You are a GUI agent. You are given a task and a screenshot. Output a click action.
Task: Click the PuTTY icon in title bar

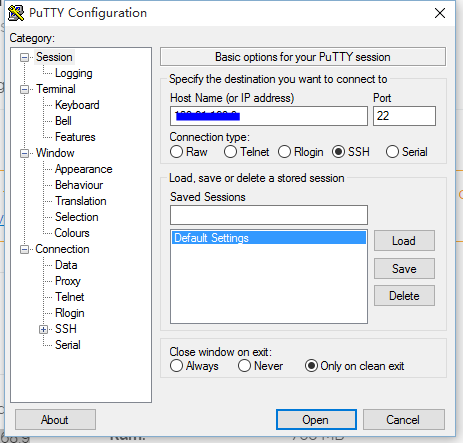(x=16, y=13)
